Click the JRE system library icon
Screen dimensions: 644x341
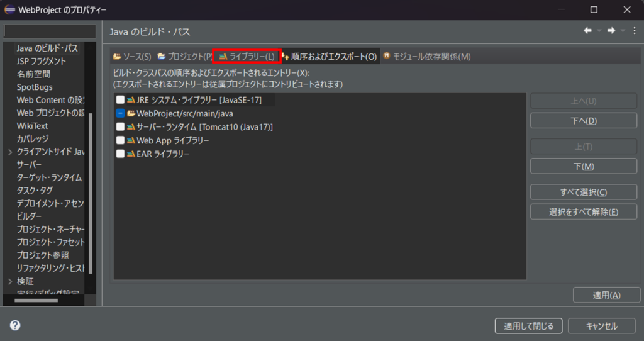coord(131,100)
